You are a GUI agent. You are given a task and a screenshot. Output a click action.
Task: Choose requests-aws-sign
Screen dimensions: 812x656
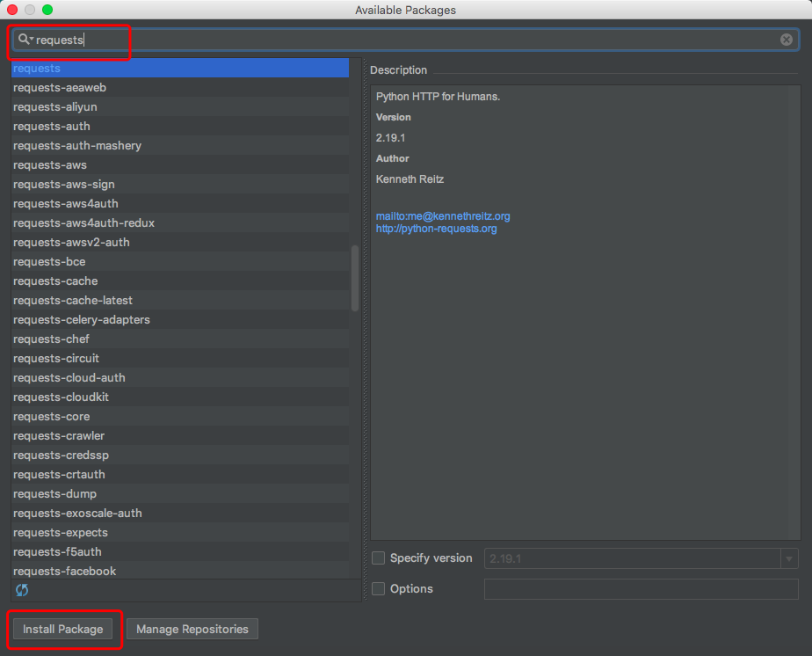pyautogui.click(x=179, y=184)
